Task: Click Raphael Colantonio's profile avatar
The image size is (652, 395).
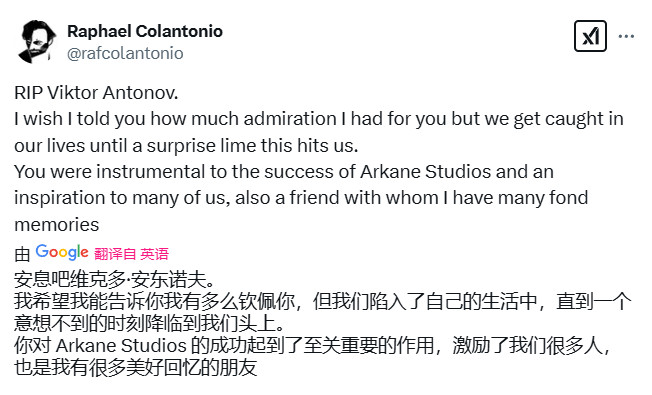Action: tap(37, 41)
